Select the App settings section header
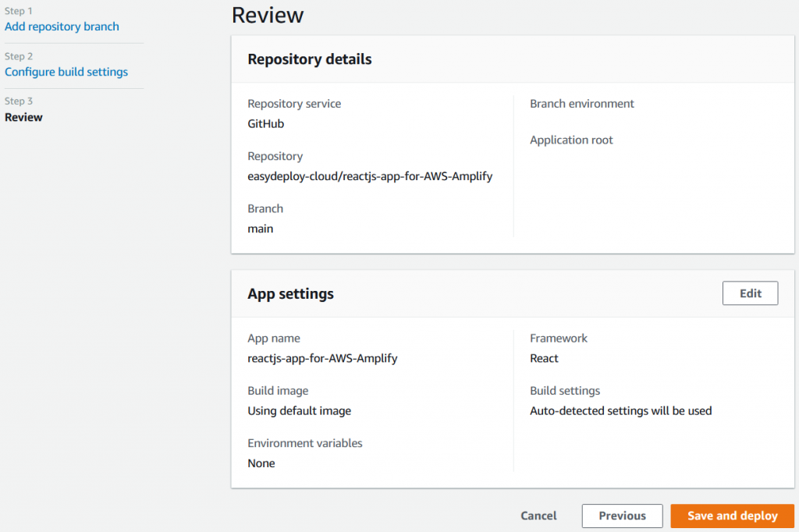The width and height of the screenshot is (799, 532). pyautogui.click(x=289, y=294)
